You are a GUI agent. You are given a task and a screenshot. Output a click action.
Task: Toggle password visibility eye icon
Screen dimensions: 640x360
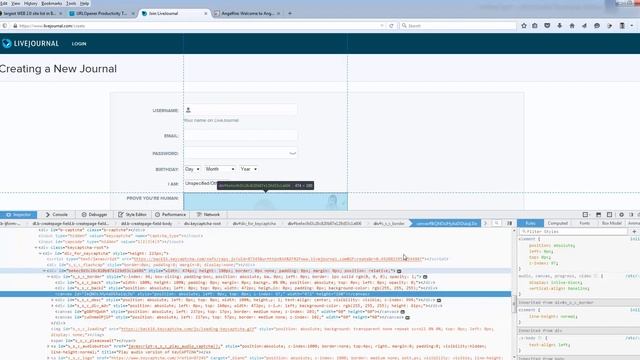pyautogui.click(x=292, y=153)
